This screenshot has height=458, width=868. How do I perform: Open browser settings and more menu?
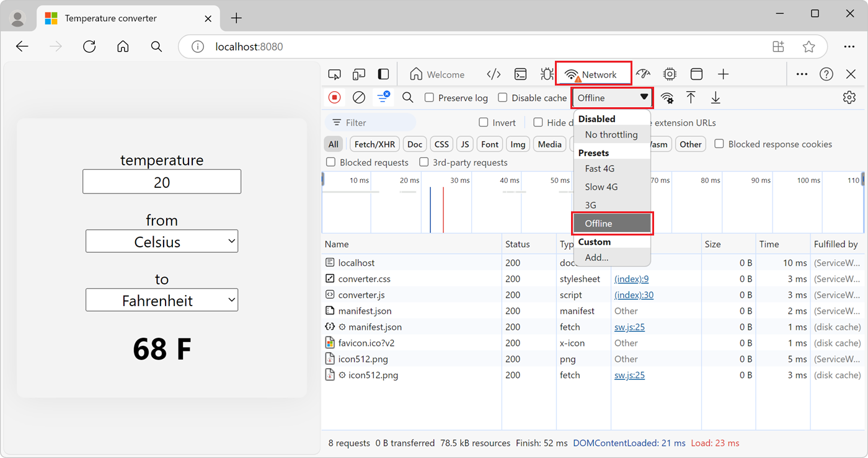[x=849, y=46]
